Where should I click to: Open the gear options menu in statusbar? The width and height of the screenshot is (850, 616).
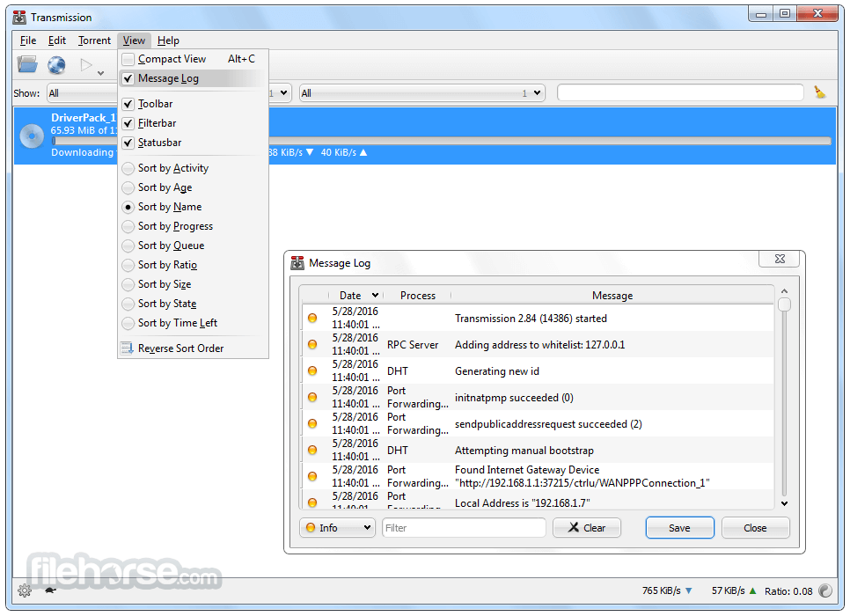[25, 590]
